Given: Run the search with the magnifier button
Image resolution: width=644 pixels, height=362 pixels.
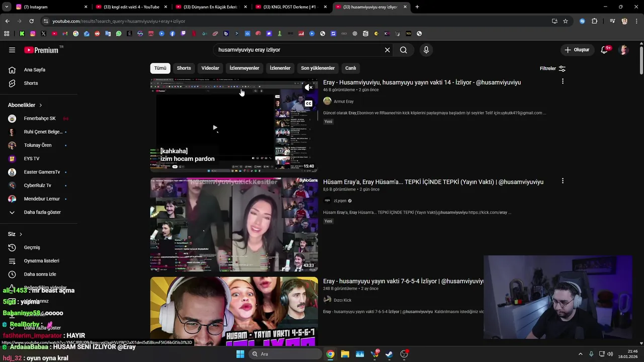Looking at the screenshot, I should [x=404, y=50].
